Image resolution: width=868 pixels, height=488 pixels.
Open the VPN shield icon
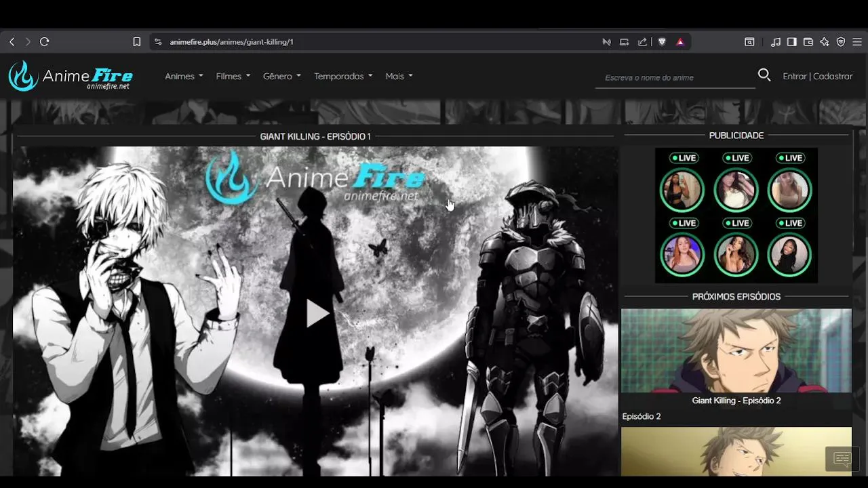point(841,42)
